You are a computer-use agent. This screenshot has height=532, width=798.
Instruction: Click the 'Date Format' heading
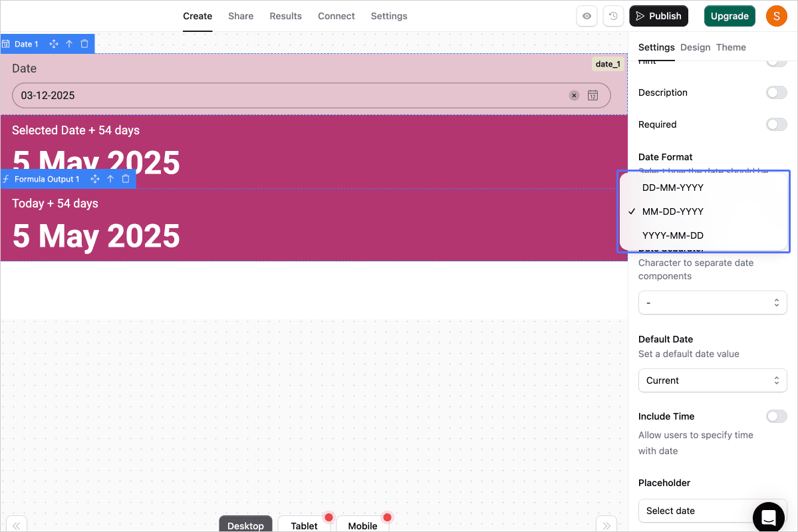tap(666, 157)
